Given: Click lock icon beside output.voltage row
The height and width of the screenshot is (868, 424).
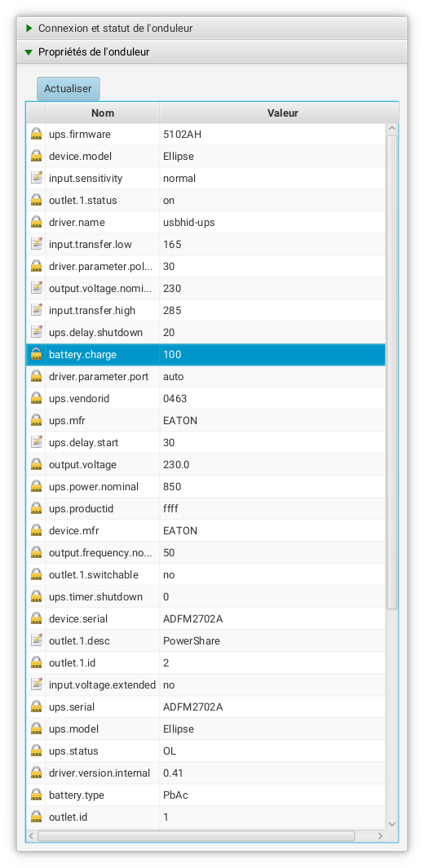Looking at the screenshot, I should pos(37,464).
